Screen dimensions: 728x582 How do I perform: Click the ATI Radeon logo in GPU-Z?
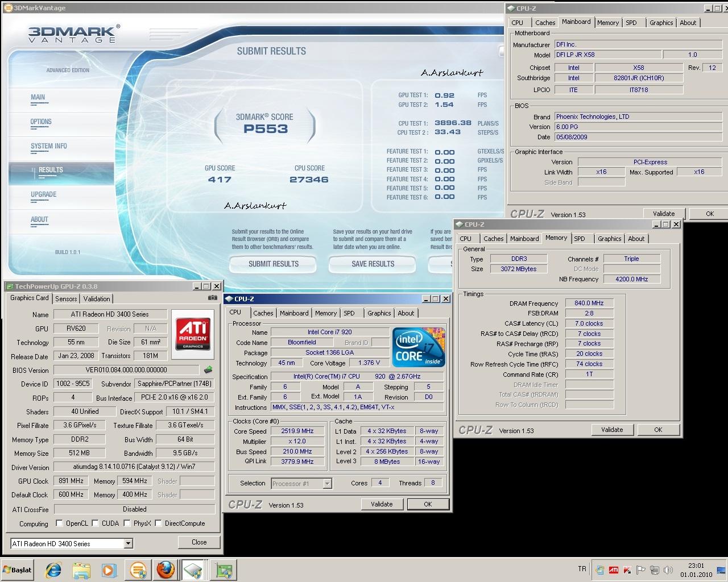tap(193, 334)
